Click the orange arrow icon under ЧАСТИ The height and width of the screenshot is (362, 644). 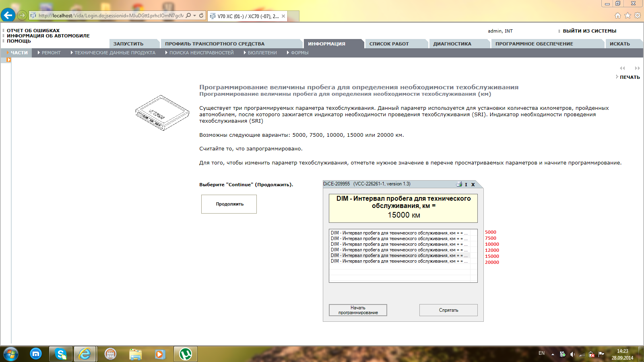8,60
